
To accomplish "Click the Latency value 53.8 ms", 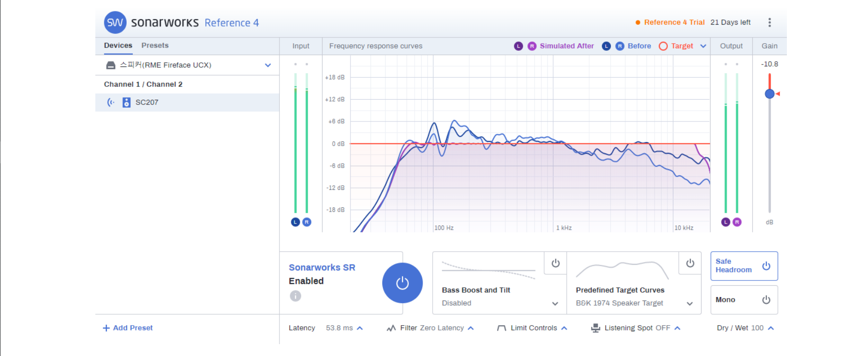I will tap(340, 328).
